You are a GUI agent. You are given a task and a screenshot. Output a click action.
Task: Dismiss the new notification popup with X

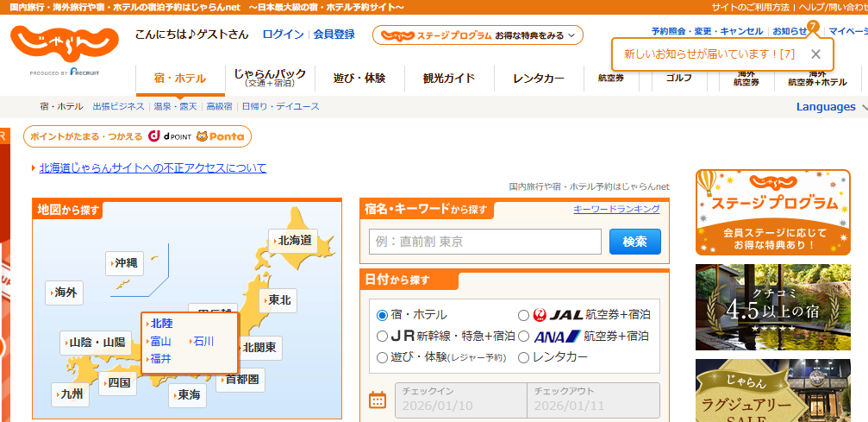point(815,54)
